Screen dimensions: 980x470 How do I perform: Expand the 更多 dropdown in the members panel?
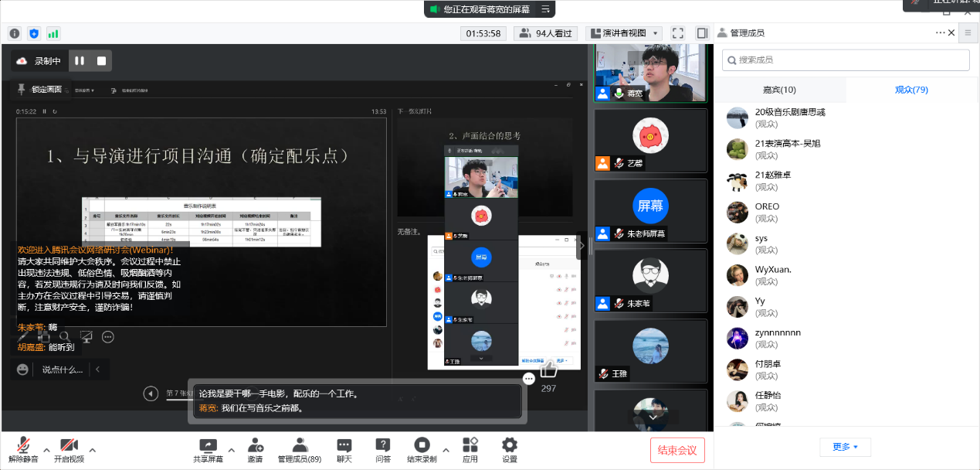point(846,447)
